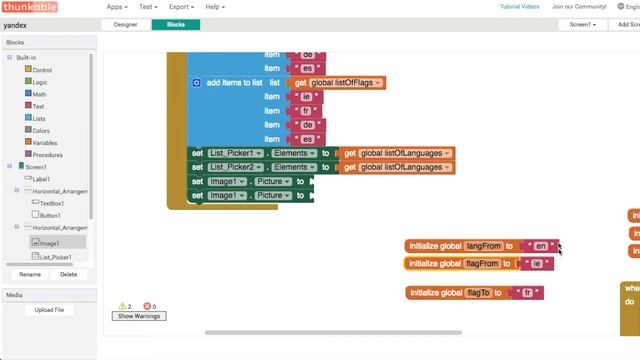Viewport: 640px width, 360px height.
Task: Click the yellow warning triangle icon
Action: point(122,306)
